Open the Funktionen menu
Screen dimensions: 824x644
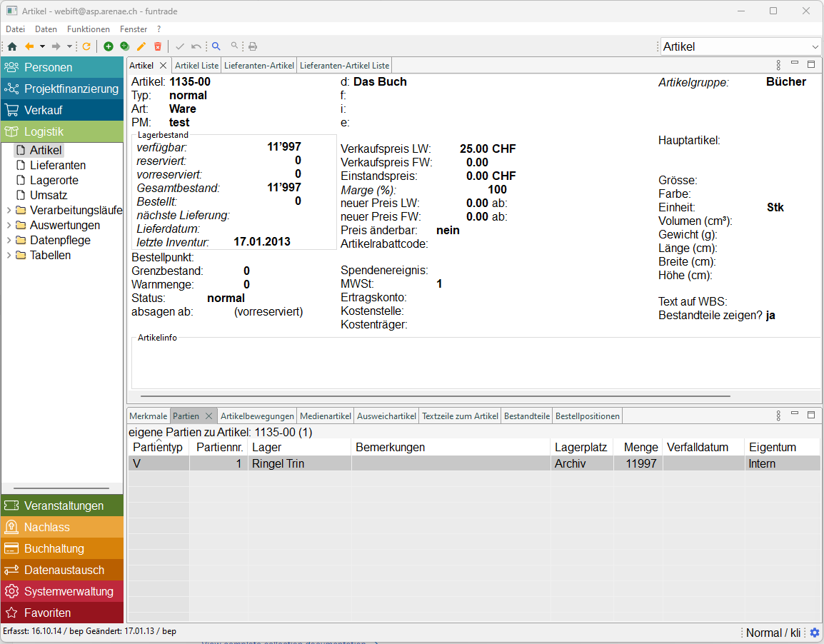(x=89, y=29)
